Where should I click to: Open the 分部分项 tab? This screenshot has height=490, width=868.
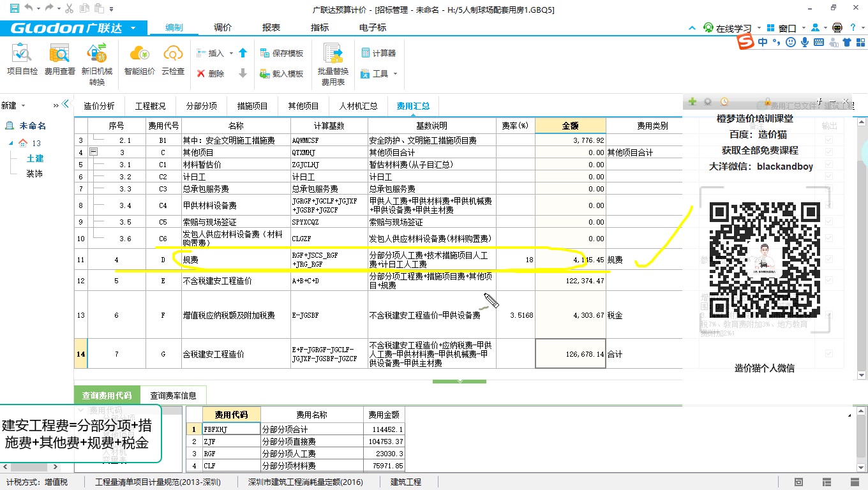(201, 106)
